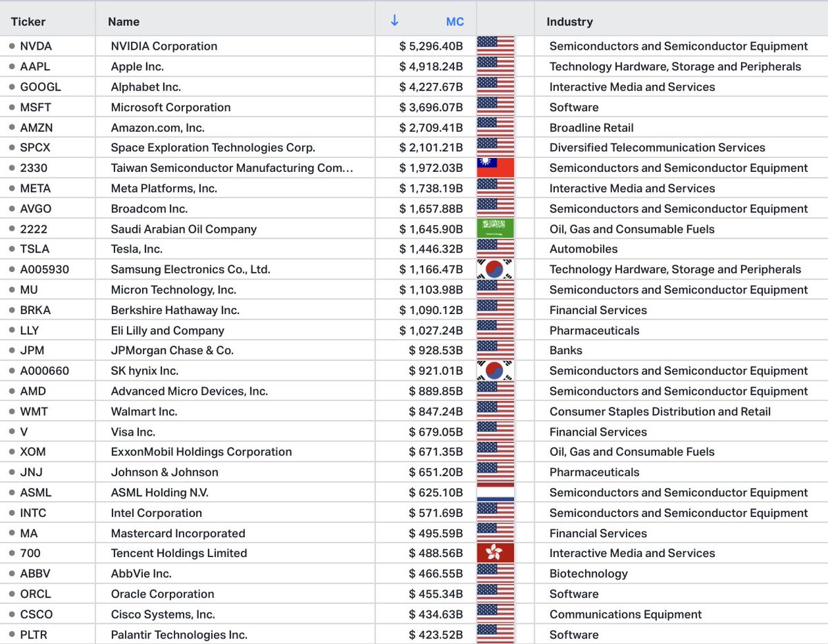Open the INTC ticker
Screen dimensions: 828x644
[34, 513]
